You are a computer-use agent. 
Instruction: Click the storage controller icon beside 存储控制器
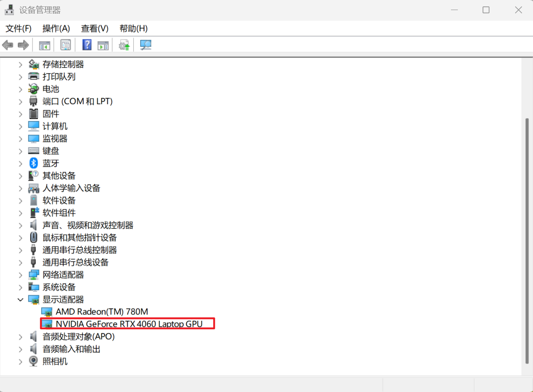click(x=33, y=64)
